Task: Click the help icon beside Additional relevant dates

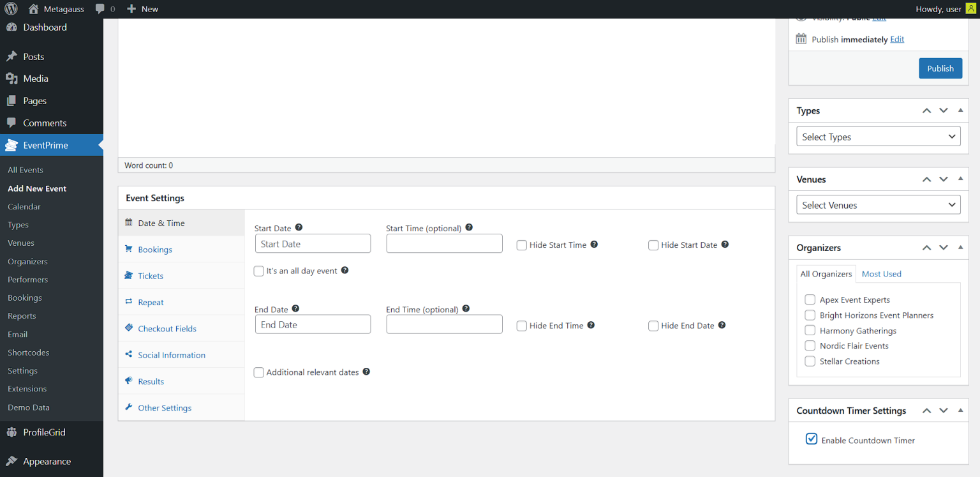Action: (x=366, y=372)
